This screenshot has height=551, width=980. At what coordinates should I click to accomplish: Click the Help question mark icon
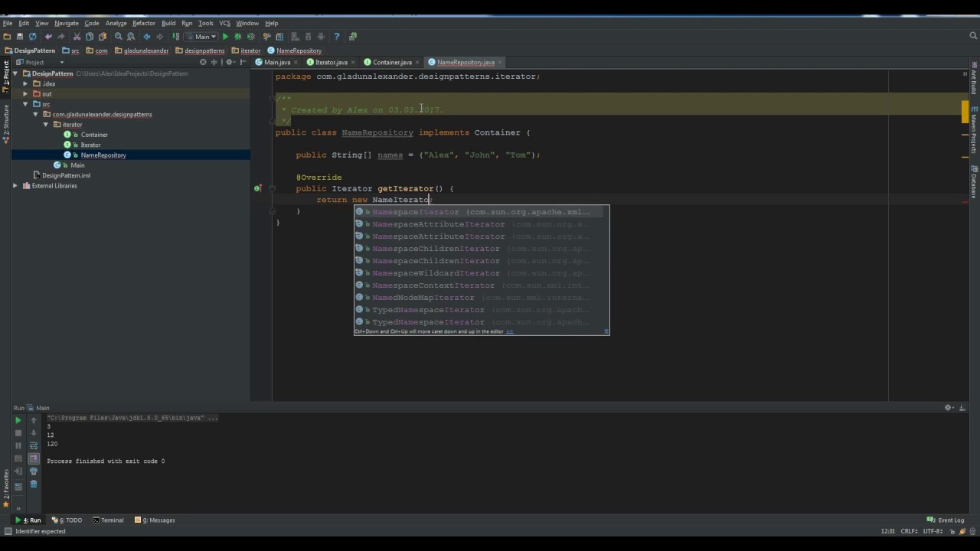[336, 36]
